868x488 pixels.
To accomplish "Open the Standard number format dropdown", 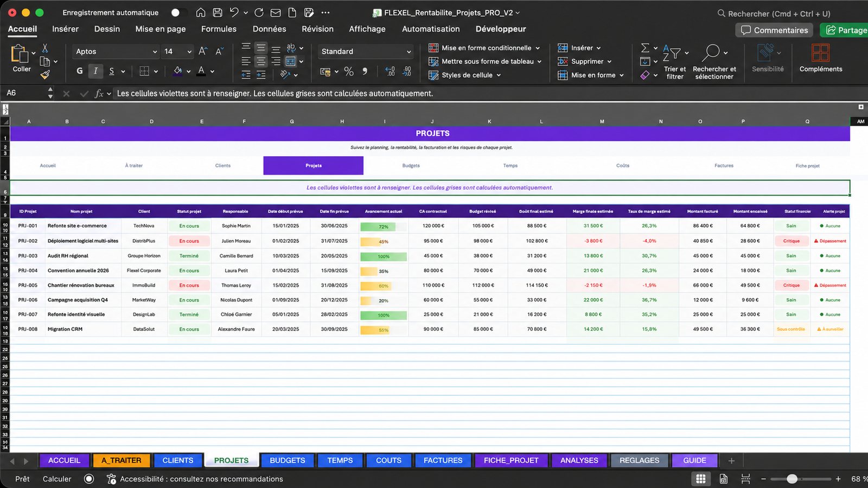I will point(409,52).
